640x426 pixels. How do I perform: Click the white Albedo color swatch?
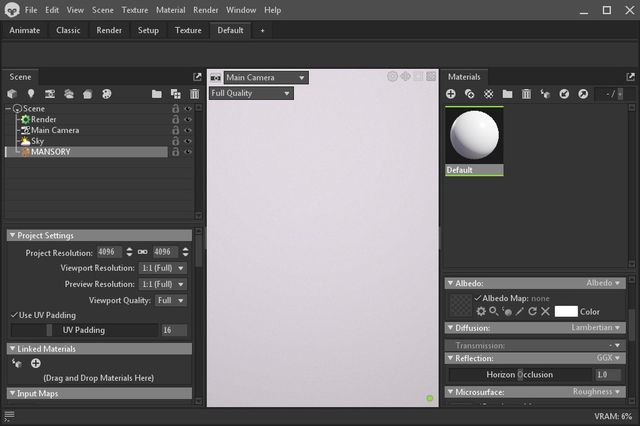566,312
